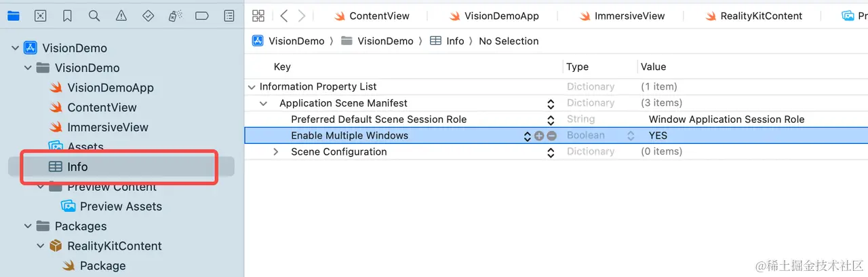
Task: Open the source control navigator icon
Action: click(41, 16)
